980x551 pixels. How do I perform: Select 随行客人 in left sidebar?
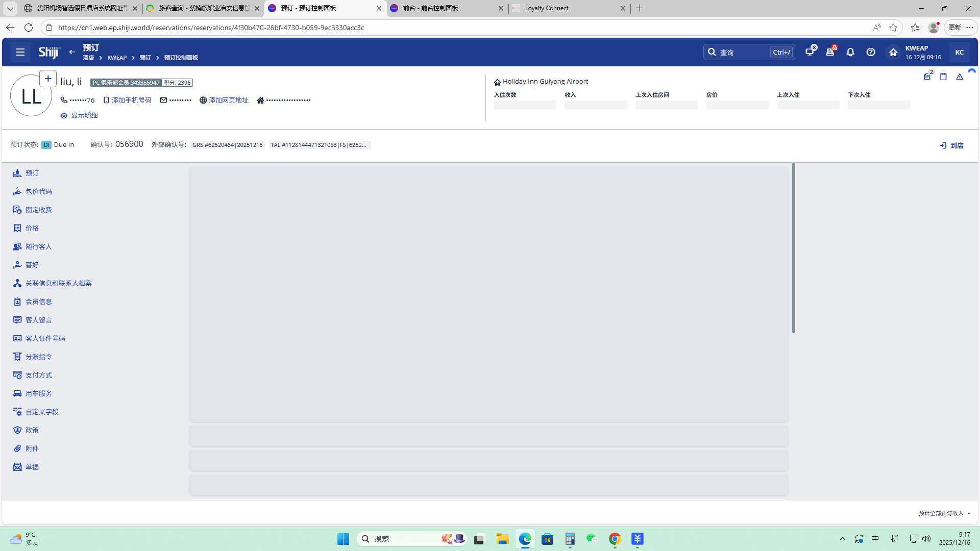pos(38,246)
